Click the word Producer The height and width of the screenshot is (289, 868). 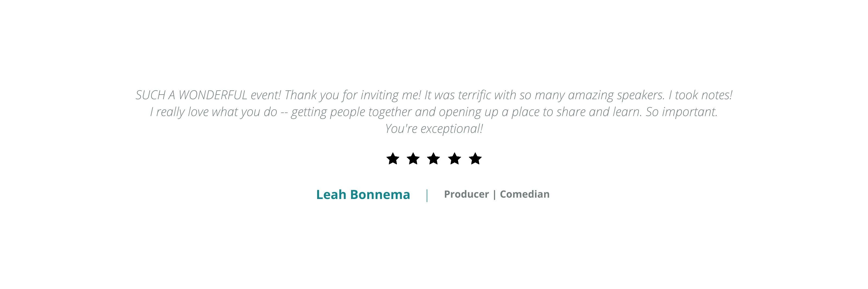pyautogui.click(x=466, y=194)
